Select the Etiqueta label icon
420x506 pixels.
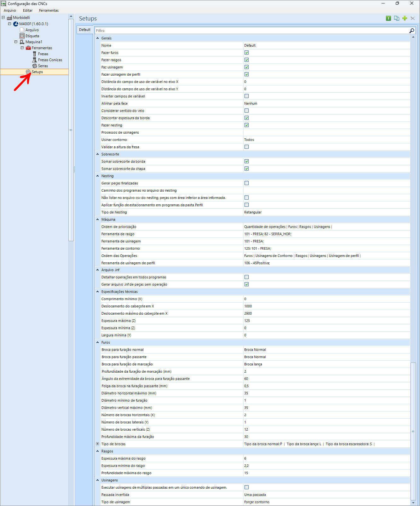pyautogui.click(x=22, y=36)
